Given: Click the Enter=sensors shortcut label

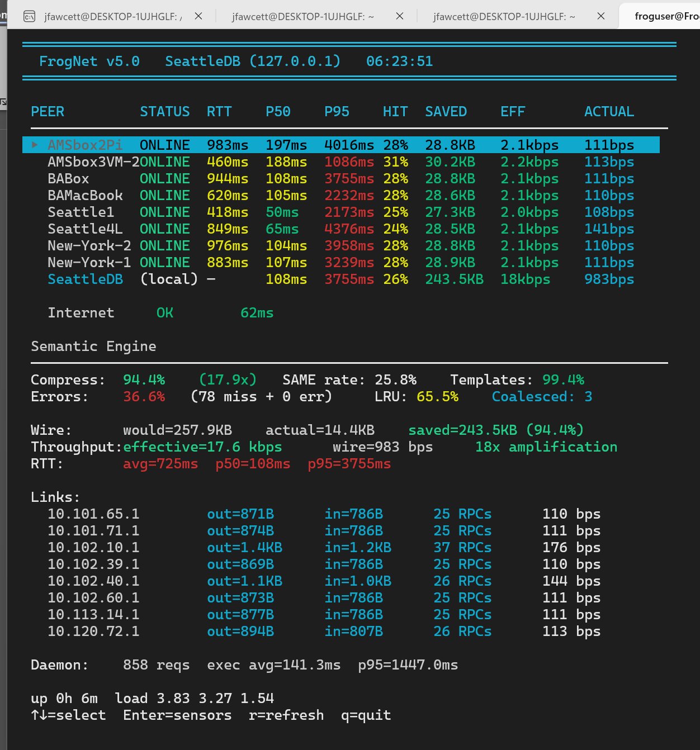Looking at the screenshot, I should (177, 715).
